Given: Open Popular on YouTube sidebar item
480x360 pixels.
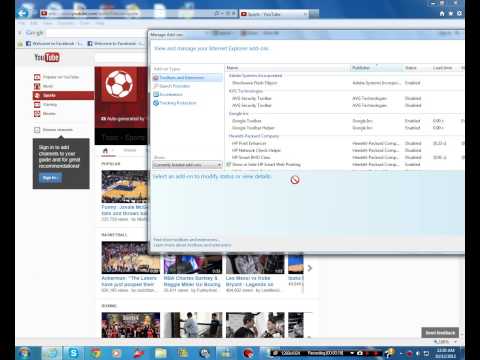Looking at the screenshot, I should point(57,77).
